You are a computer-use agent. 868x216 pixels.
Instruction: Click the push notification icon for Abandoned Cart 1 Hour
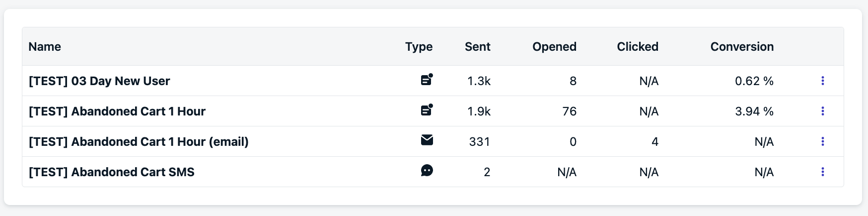coord(427,110)
